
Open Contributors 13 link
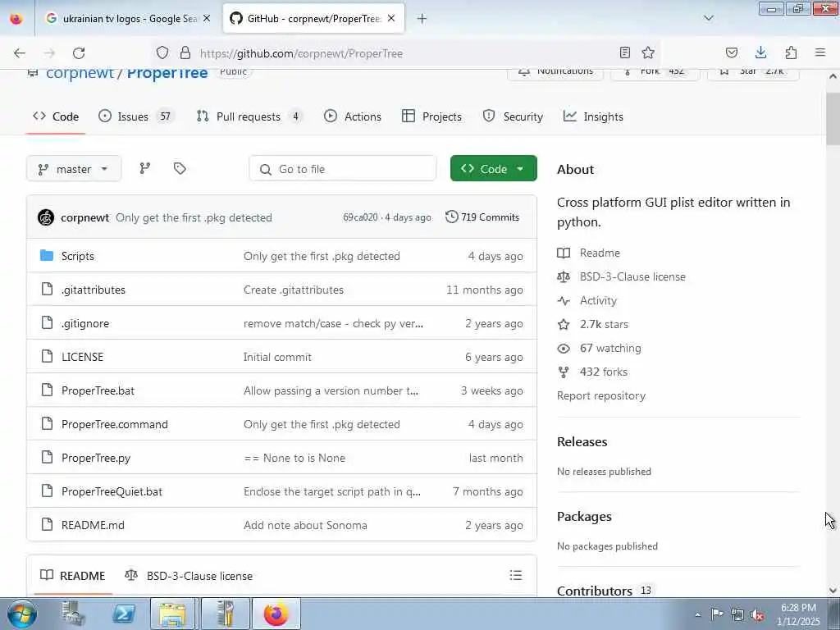[x=605, y=591]
